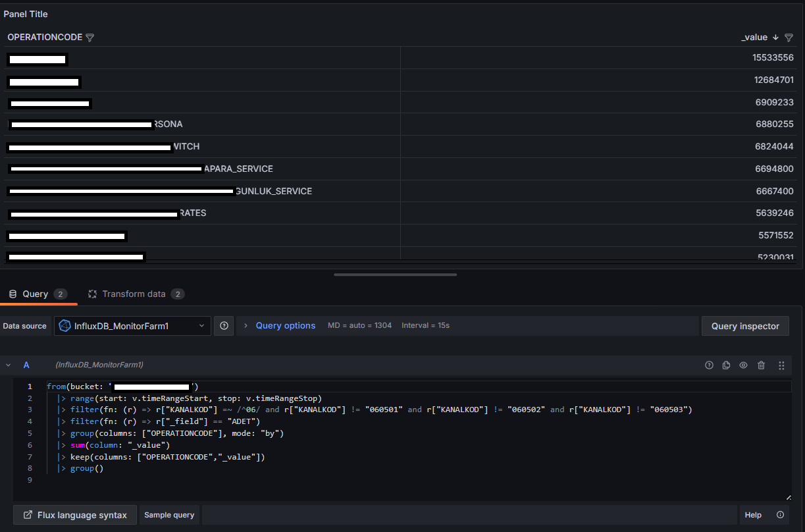This screenshot has width=805, height=532.
Task: Click value cell 5571552
Action: (x=775, y=235)
